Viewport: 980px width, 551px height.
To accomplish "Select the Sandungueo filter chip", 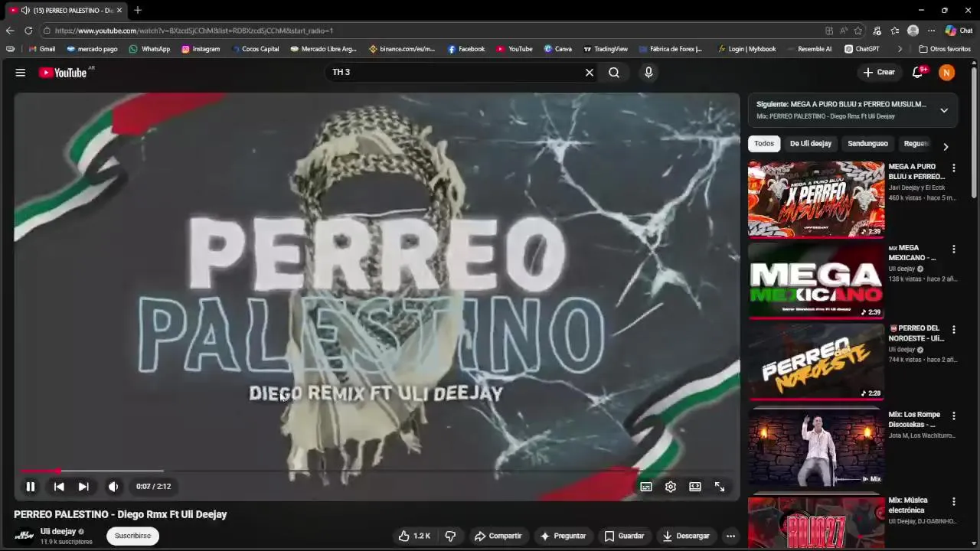I will coord(867,144).
